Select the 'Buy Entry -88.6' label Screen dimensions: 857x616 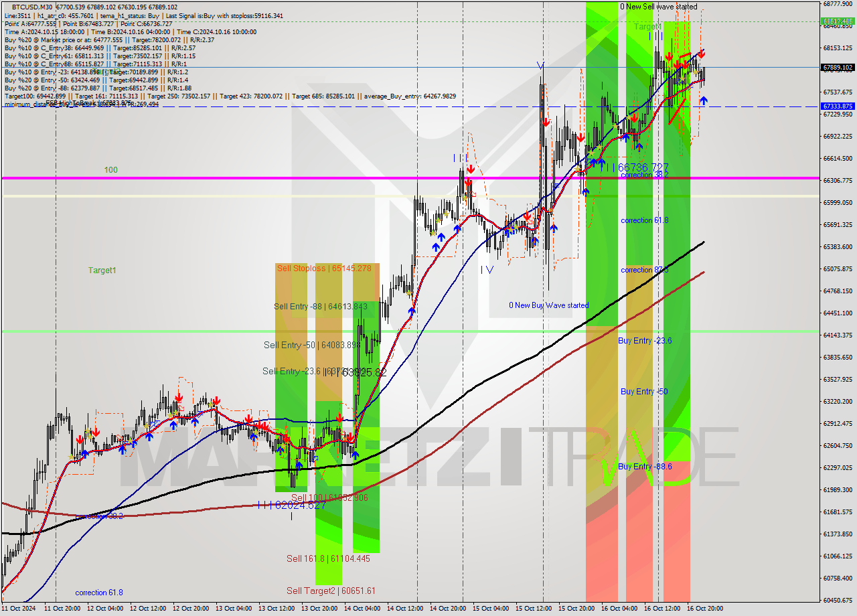[x=645, y=467]
